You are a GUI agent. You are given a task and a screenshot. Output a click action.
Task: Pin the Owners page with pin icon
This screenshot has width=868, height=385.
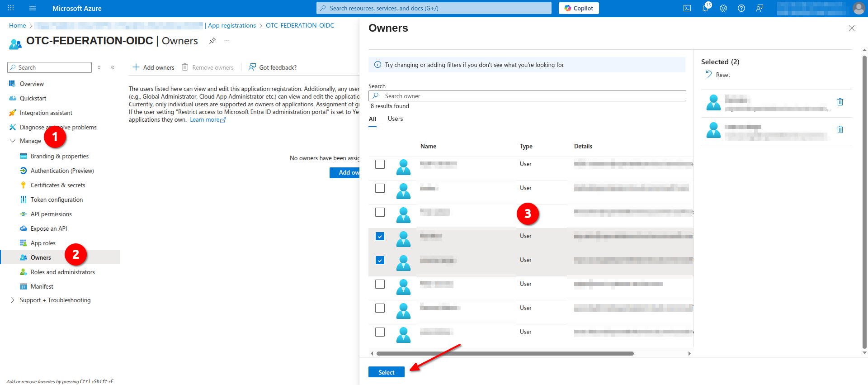point(212,41)
